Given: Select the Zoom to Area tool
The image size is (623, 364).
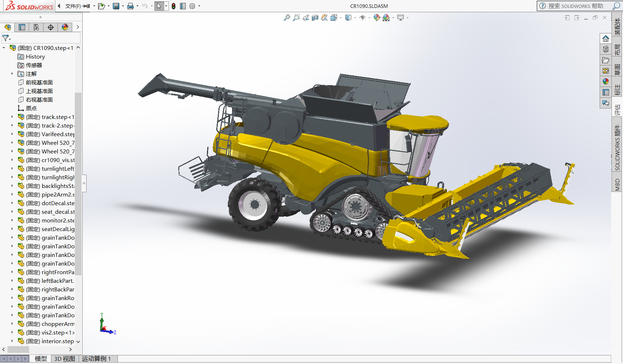Looking at the screenshot, I should pos(296,18).
